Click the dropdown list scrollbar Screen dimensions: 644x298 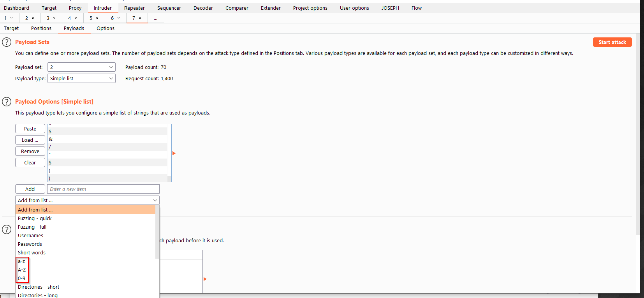point(157,232)
